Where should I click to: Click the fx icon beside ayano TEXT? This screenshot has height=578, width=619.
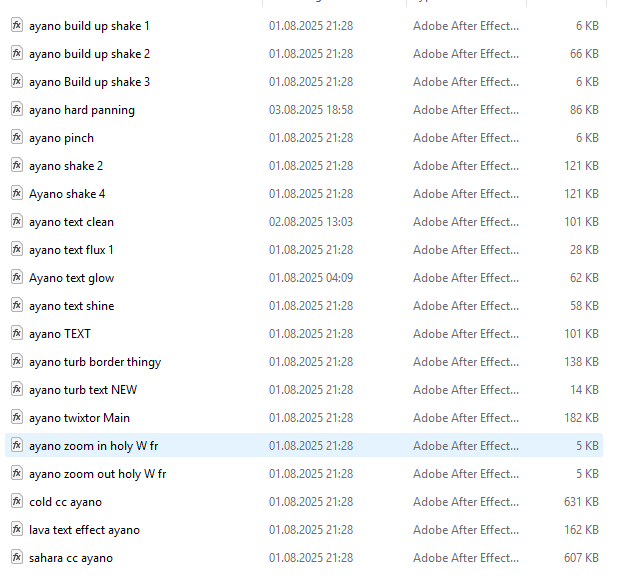click(17, 334)
